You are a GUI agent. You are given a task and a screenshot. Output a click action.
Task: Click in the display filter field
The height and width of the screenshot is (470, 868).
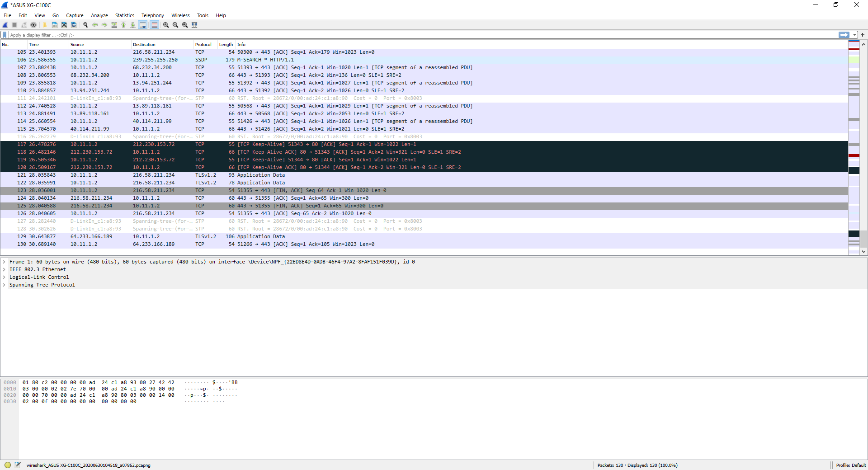(423, 35)
